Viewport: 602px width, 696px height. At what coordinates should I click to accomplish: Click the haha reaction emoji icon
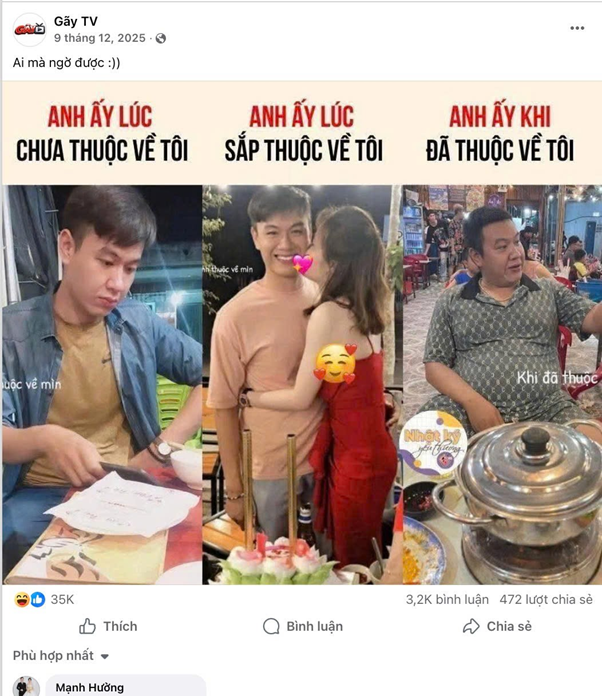coord(21,600)
